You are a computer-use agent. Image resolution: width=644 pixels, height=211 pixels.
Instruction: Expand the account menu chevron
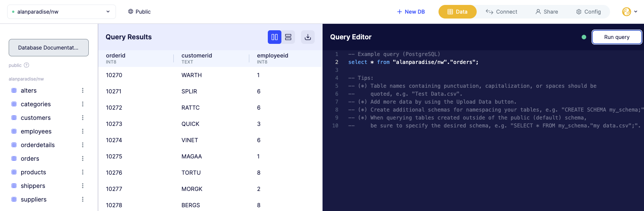point(636,12)
